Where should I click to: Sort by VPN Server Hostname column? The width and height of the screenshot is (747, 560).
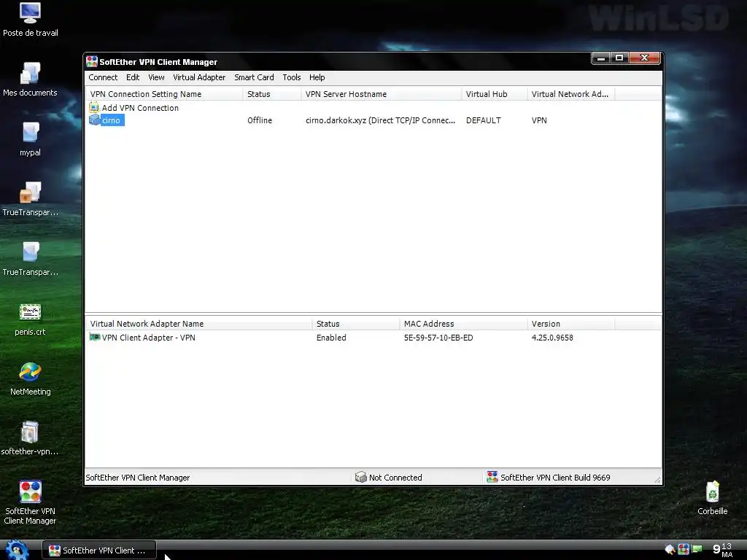click(x=381, y=94)
